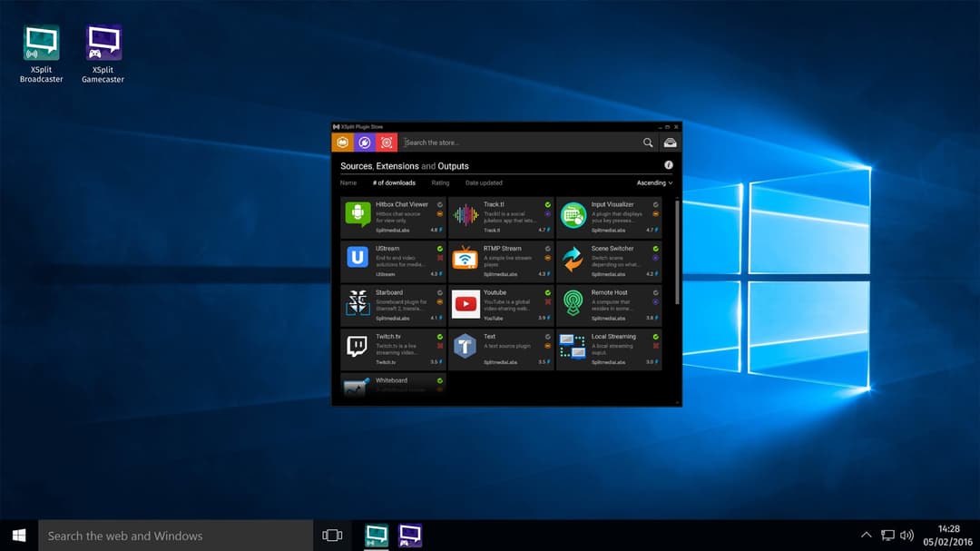Sort plugins by Rating

(x=440, y=182)
